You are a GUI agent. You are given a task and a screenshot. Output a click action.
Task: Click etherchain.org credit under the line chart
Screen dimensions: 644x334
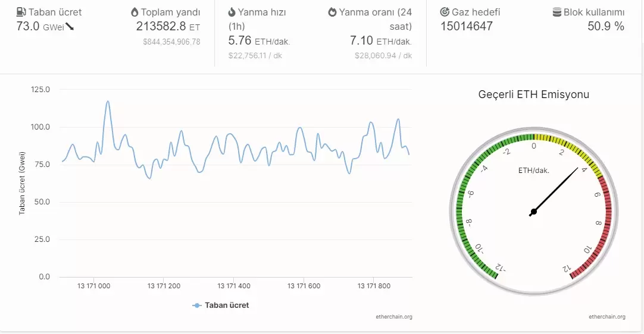393,317
